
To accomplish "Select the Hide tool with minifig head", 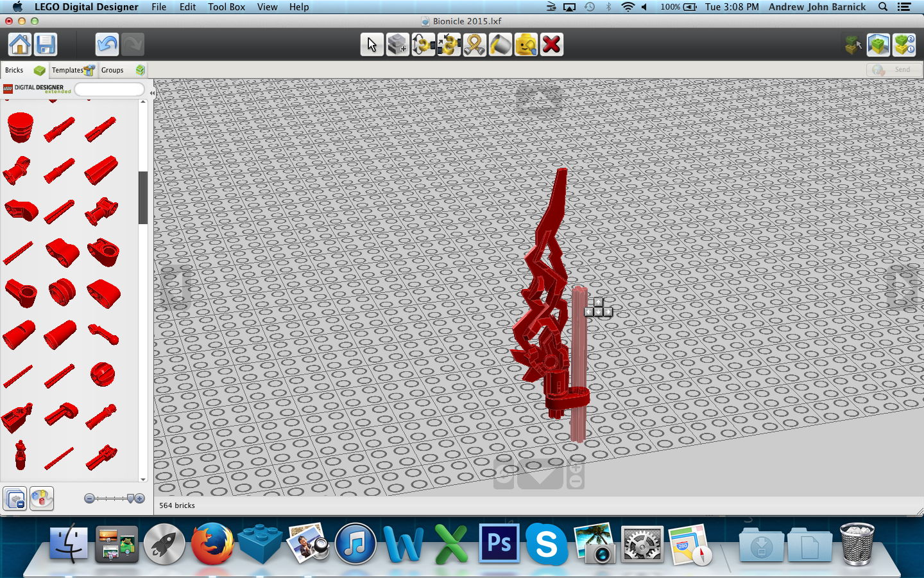I will click(x=526, y=45).
